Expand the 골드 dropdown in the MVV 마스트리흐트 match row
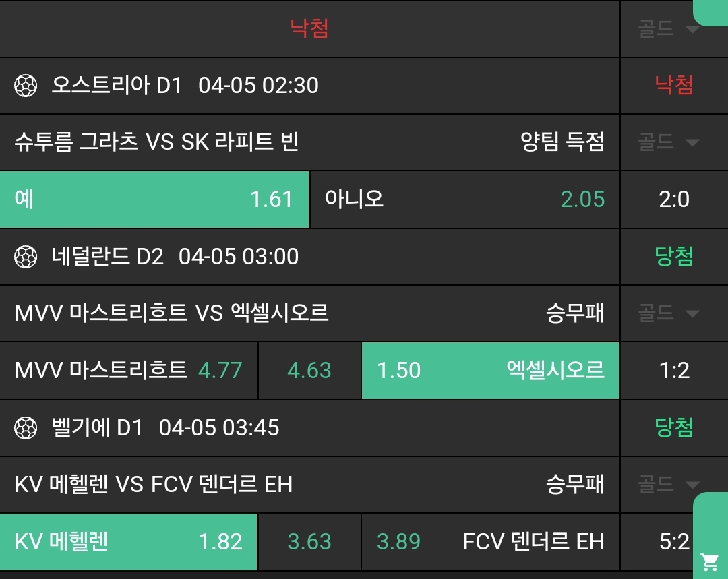Screen dimensions: 728x579 [x=669, y=313]
